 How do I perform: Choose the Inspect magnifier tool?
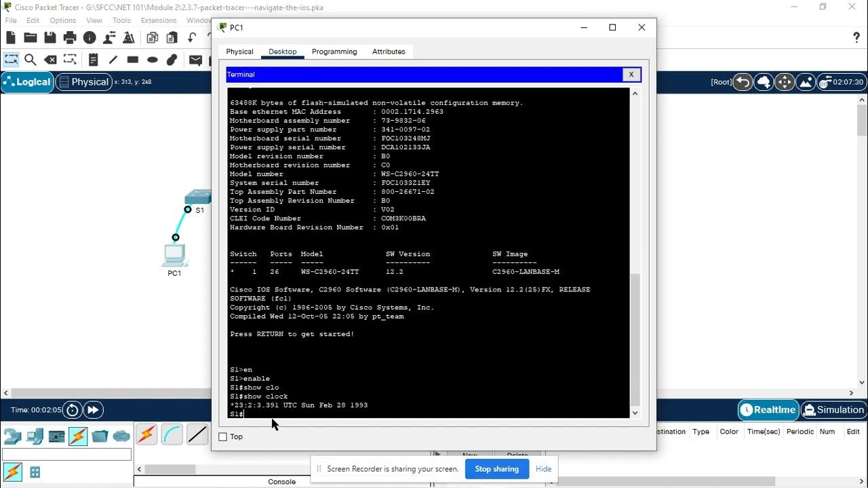31,60
